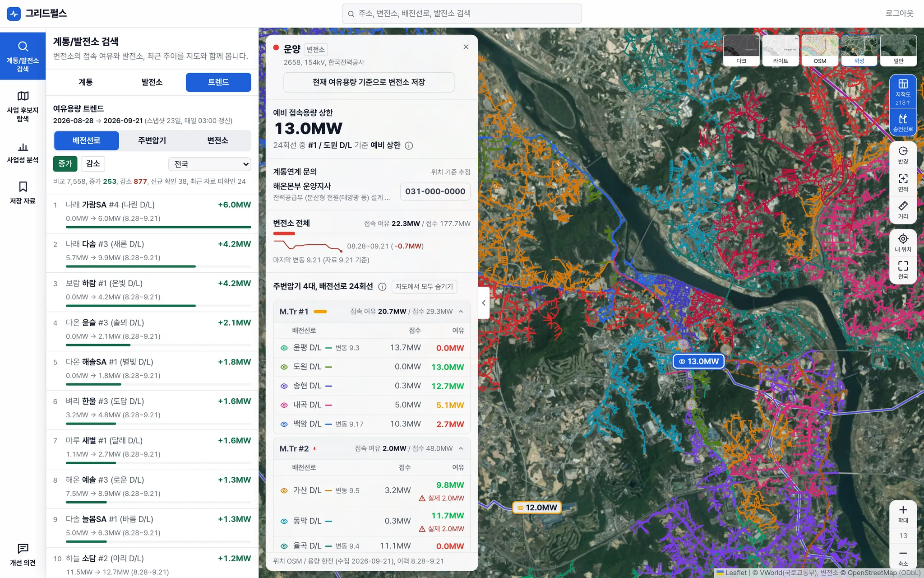Screen dimensions: 924x578
Task: Collapse the M.Tr #1 section
Action: coord(461,312)
